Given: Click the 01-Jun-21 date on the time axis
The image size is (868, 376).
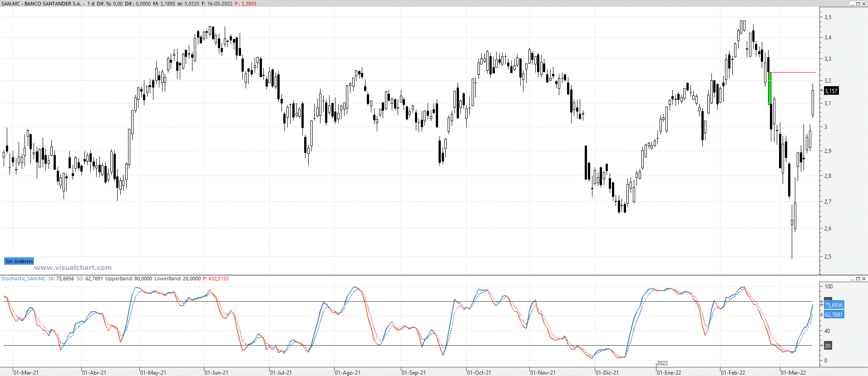Looking at the screenshot, I should pos(216,373).
